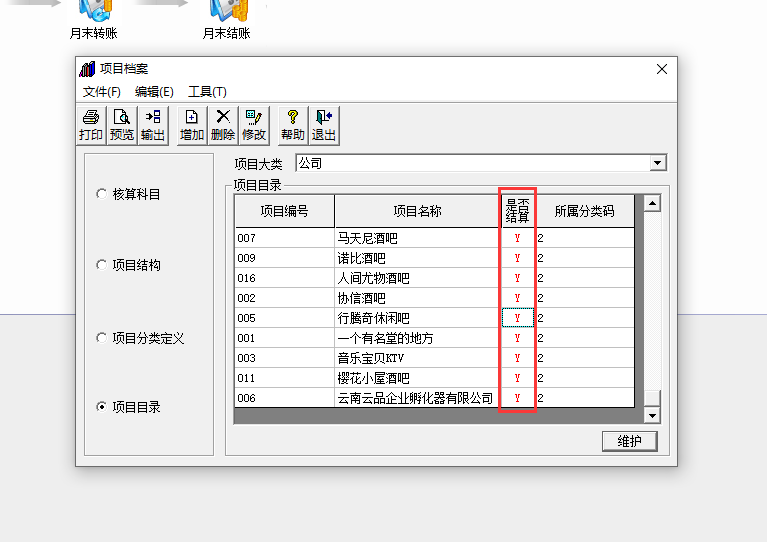
Task: Click the 维护 button
Action: click(630, 441)
